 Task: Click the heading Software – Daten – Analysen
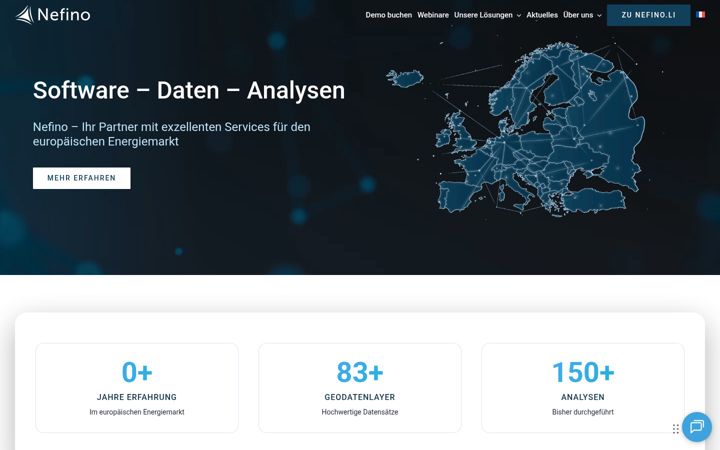coord(189,90)
